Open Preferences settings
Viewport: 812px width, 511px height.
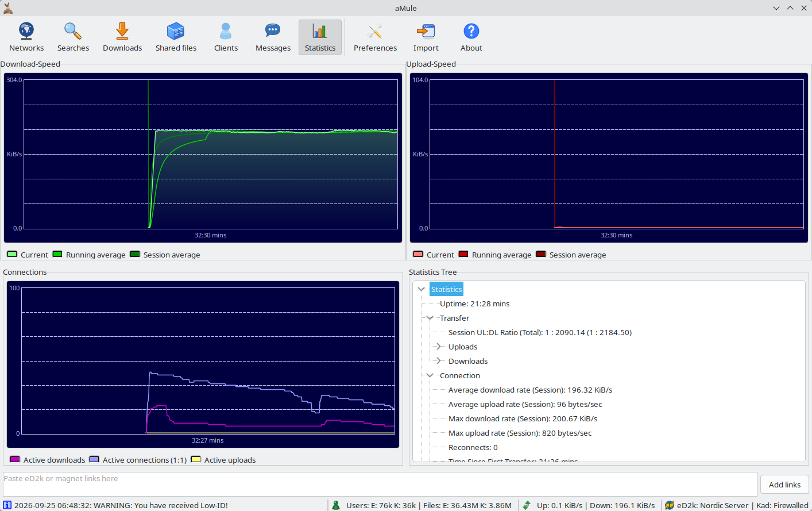click(x=375, y=37)
